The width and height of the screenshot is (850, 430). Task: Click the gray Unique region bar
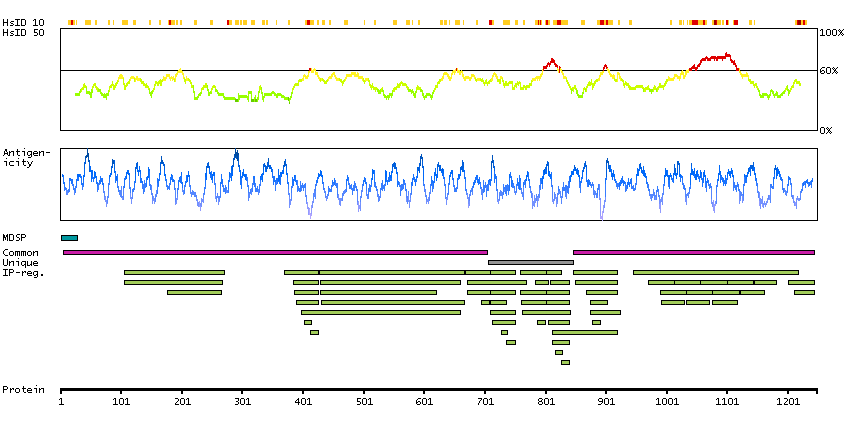530,262
